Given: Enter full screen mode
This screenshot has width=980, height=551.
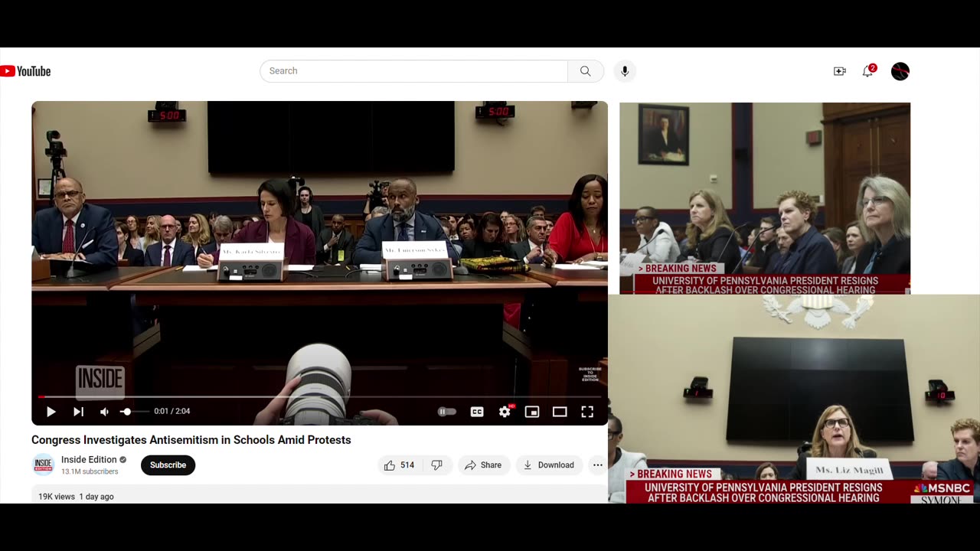Looking at the screenshot, I should tap(587, 412).
